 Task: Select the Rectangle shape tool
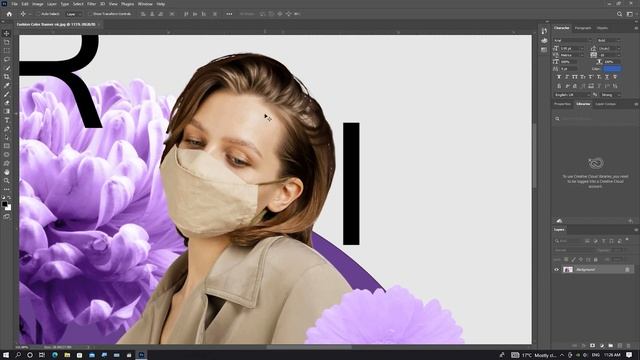pyautogui.click(x=7, y=146)
